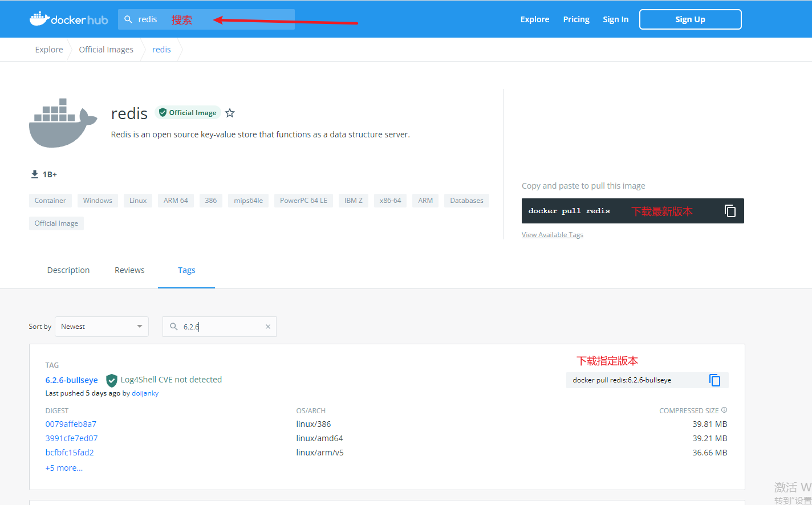This screenshot has width=812, height=505.
Task: Star the redis repository
Action: (x=230, y=113)
